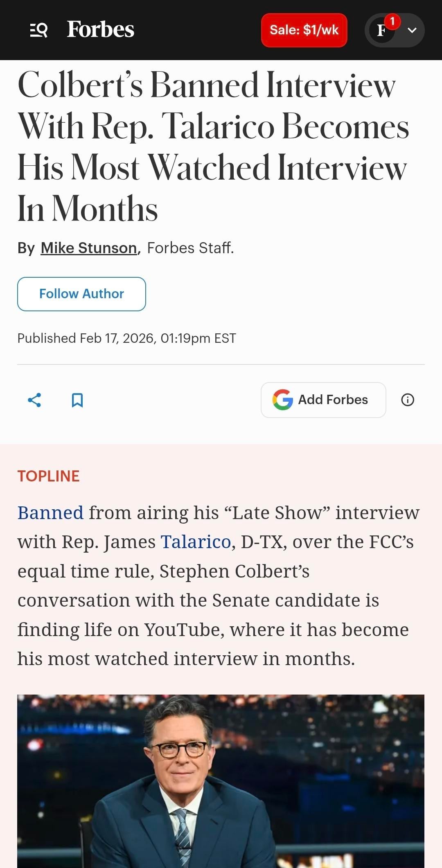Image resolution: width=442 pixels, height=868 pixels.
Task: Click the info icon beside Add Forbes
Action: tap(407, 400)
